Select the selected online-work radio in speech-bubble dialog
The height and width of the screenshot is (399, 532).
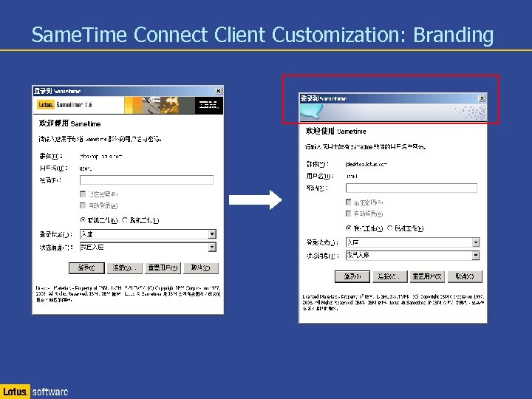pyautogui.click(x=349, y=228)
